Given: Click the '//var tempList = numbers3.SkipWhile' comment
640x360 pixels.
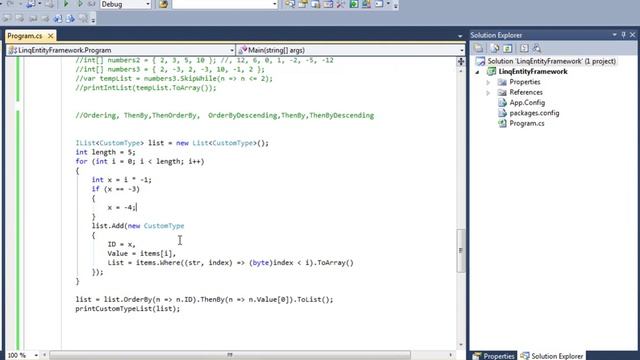Looking at the screenshot, I should (174, 79).
